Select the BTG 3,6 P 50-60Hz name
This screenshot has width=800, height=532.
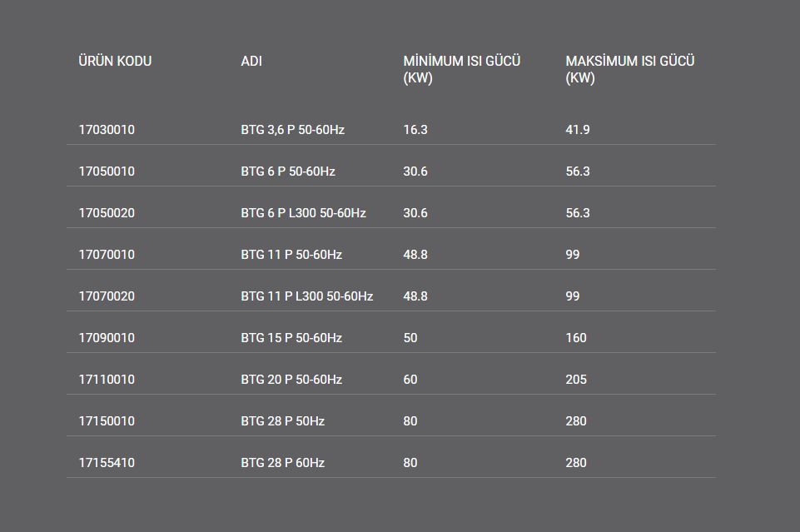pyautogui.click(x=292, y=130)
